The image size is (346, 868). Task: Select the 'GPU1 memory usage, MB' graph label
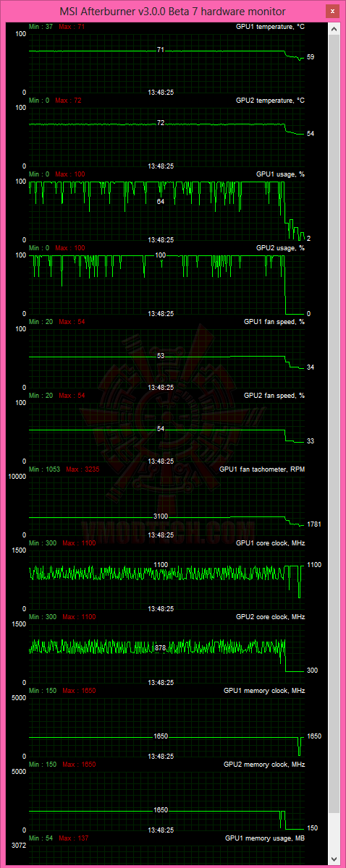pyautogui.click(x=265, y=838)
